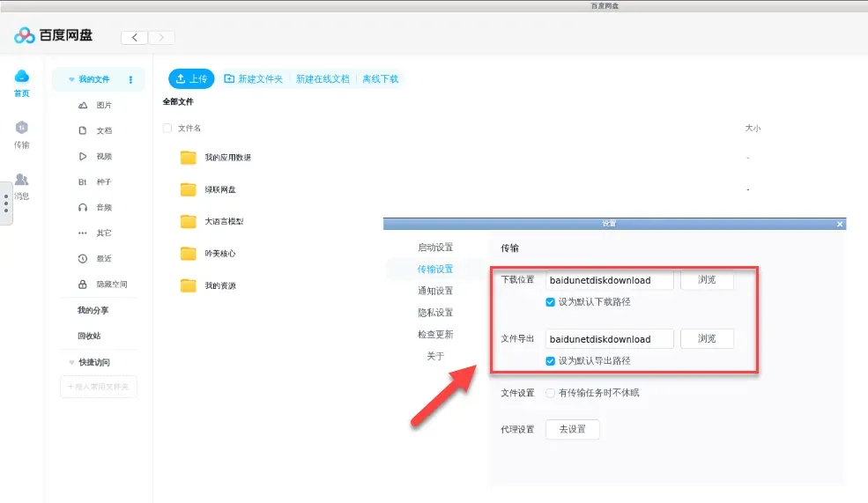The width and height of the screenshot is (868, 503).
Task: Click the 我的应用数据 folder icon
Action: [x=189, y=158]
